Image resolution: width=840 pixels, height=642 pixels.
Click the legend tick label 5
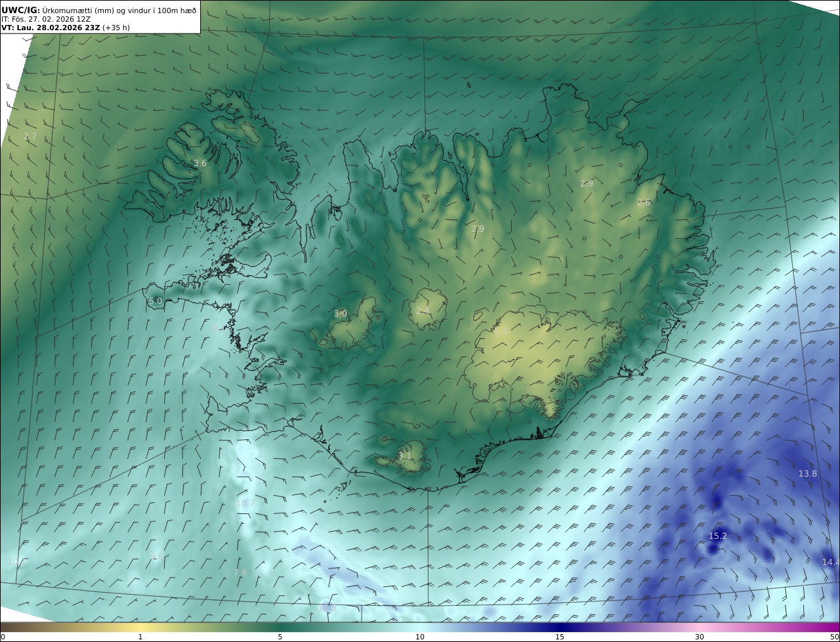(280, 637)
